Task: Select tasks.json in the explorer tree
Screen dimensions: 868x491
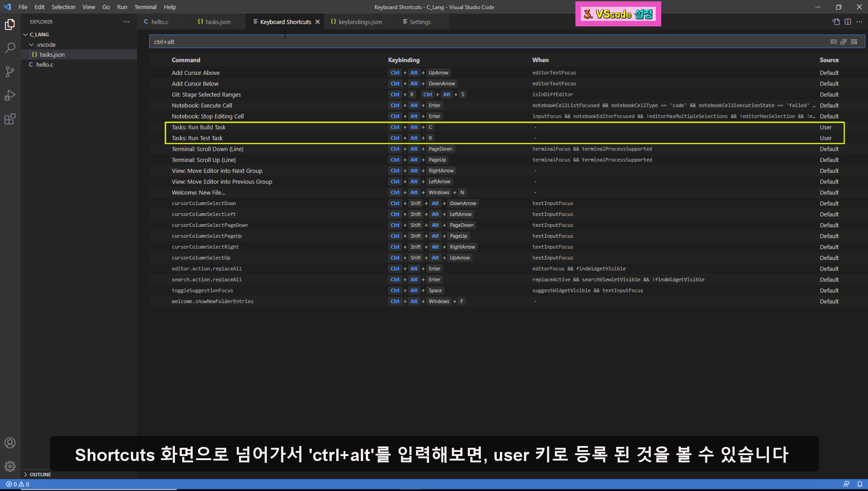Action: pyautogui.click(x=79, y=55)
